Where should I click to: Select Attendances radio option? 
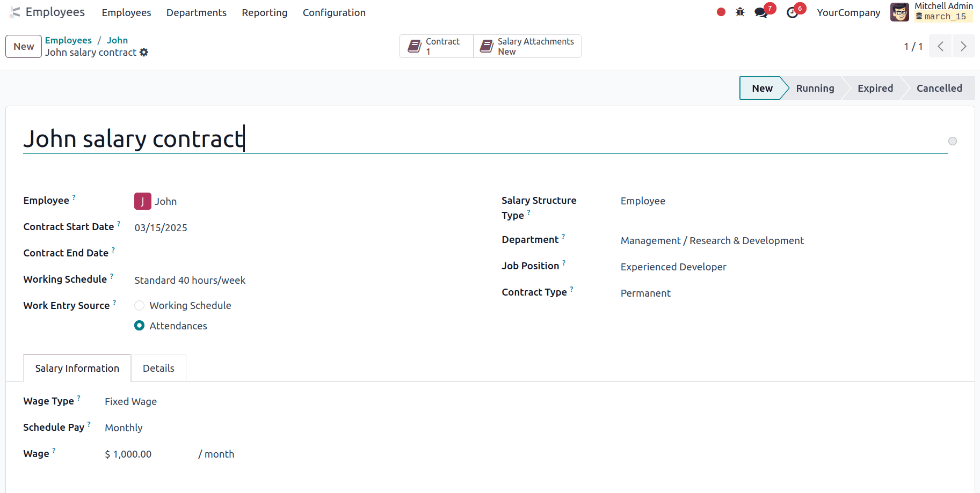[140, 326]
